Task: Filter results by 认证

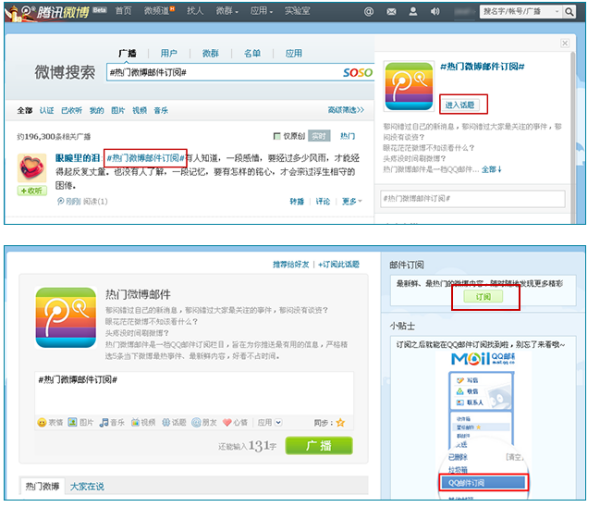Action: (x=47, y=112)
